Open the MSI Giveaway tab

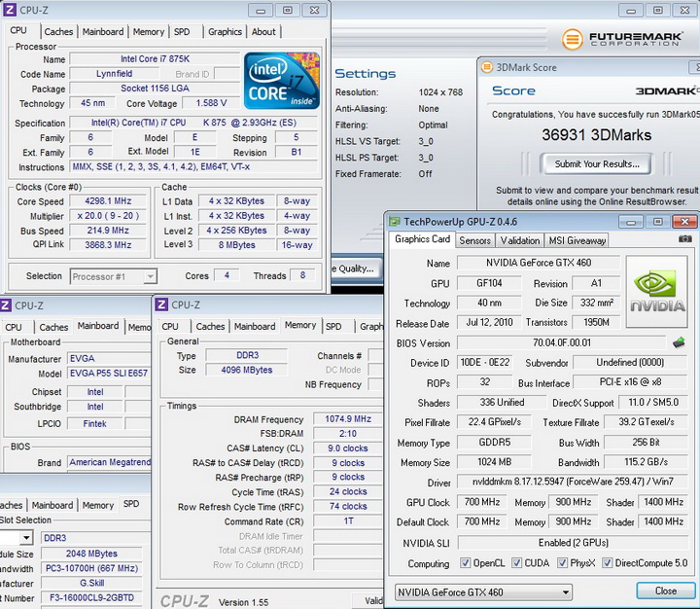tap(577, 240)
